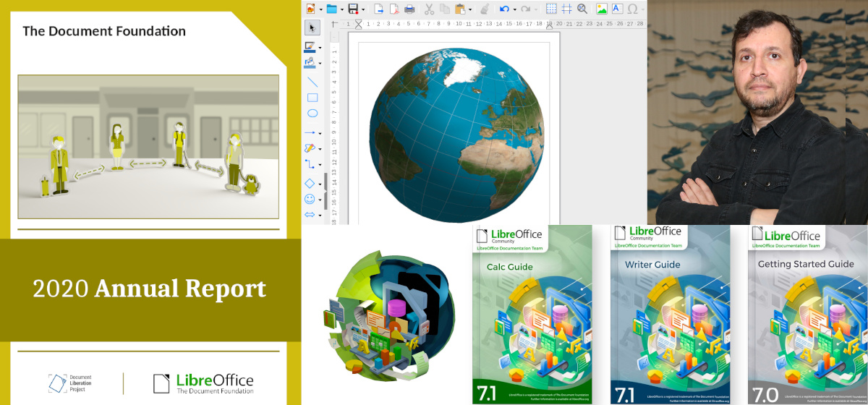The height and width of the screenshot is (405, 868).
Task: Select the Curves and Polygons tool
Action: pyautogui.click(x=310, y=148)
